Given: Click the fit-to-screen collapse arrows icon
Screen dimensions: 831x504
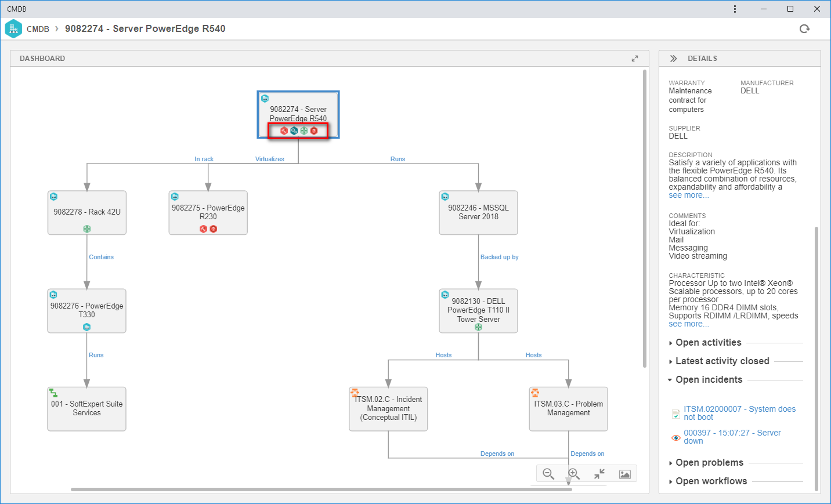Looking at the screenshot, I should pos(599,474).
